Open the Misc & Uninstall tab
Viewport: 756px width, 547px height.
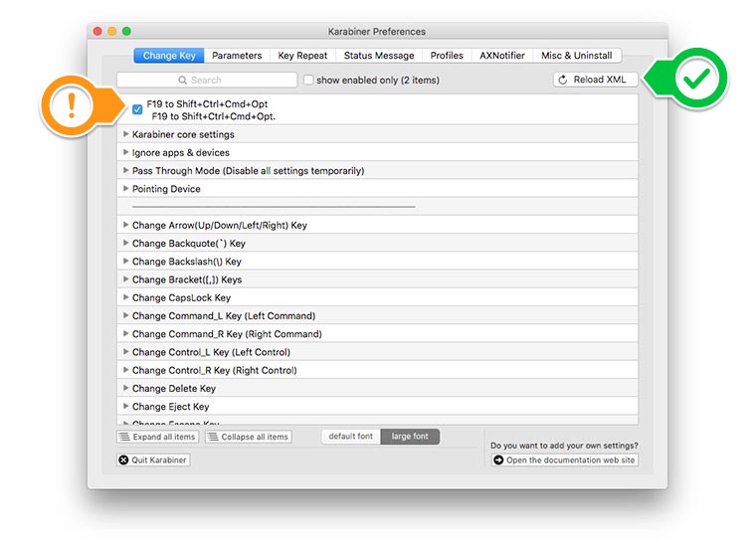(577, 56)
